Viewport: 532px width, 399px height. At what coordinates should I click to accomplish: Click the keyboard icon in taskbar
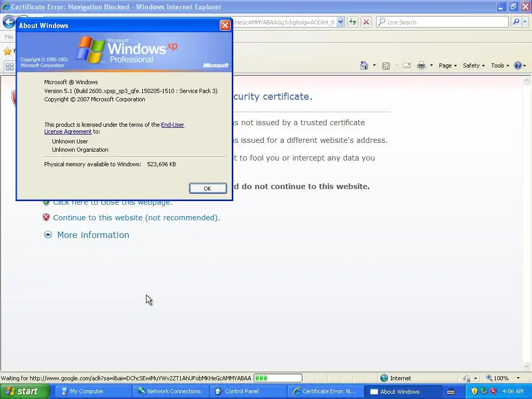451,392
